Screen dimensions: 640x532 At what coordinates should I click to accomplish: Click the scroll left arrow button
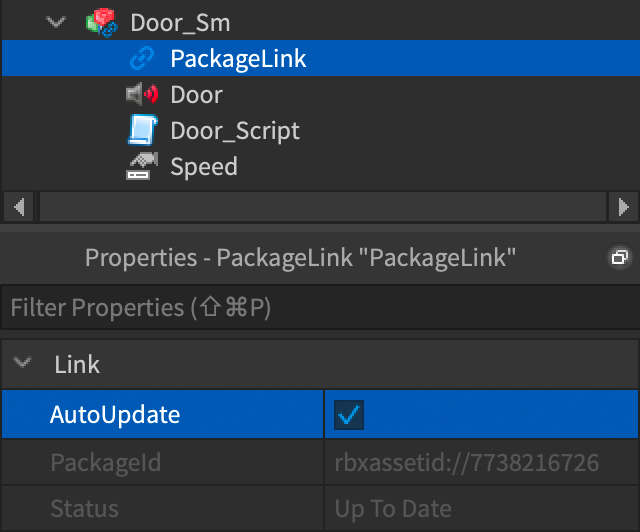tap(19, 207)
